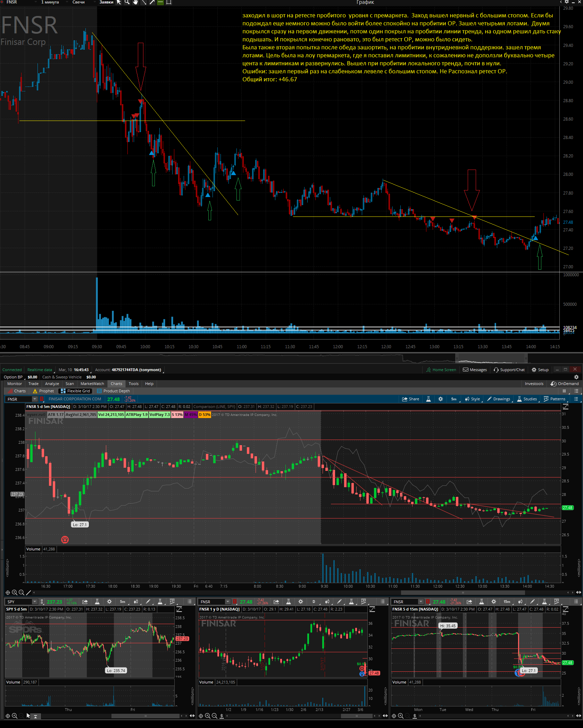Open the Help tab

click(x=149, y=384)
